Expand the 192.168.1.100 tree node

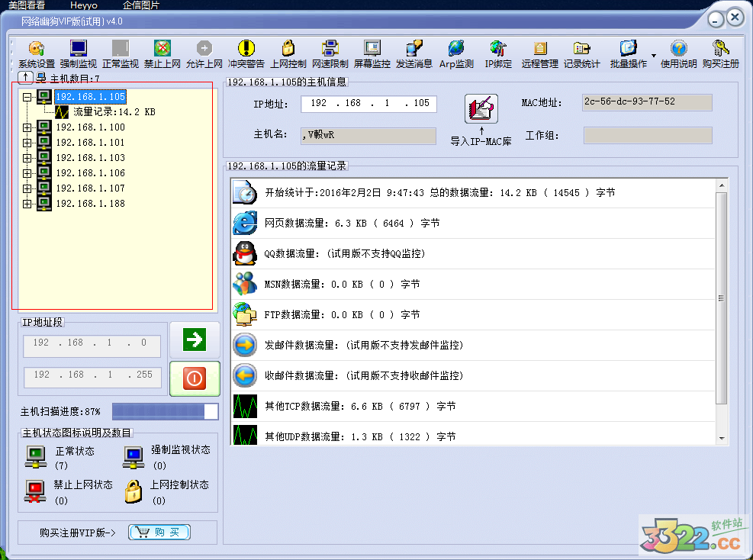pyautogui.click(x=27, y=127)
